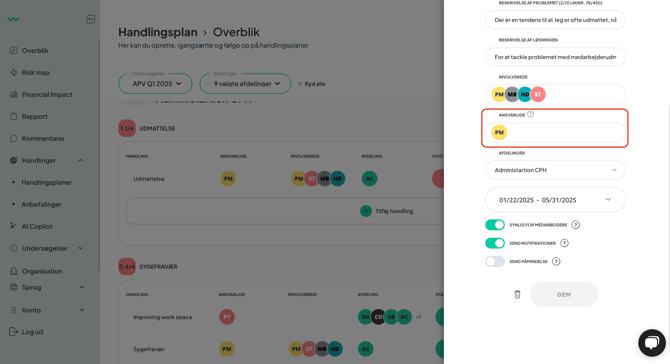Click the green plus Tilføj handling icon
The image size is (670, 364).
[x=366, y=211]
